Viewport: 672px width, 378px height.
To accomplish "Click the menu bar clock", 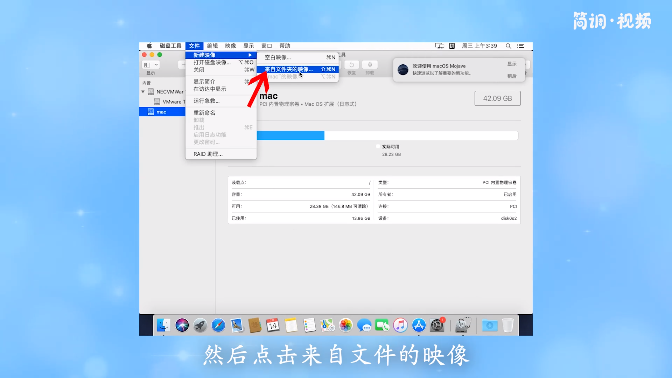I will (x=479, y=45).
